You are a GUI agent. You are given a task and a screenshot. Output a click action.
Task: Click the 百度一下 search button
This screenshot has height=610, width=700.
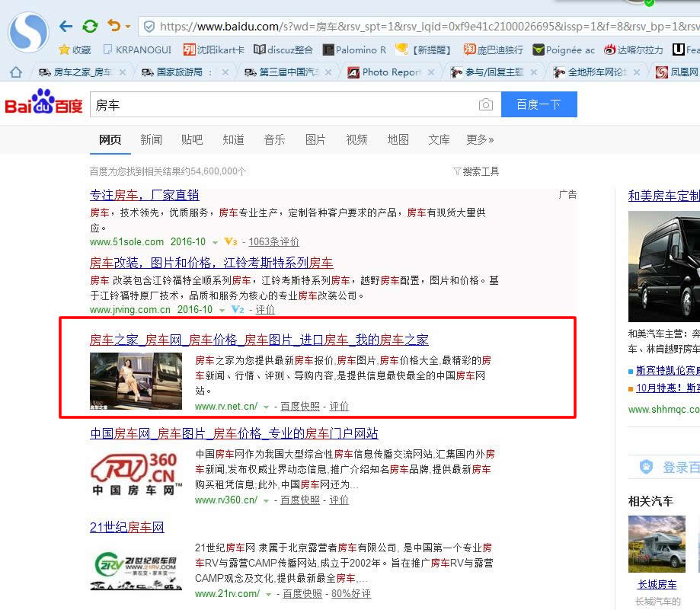(x=539, y=104)
